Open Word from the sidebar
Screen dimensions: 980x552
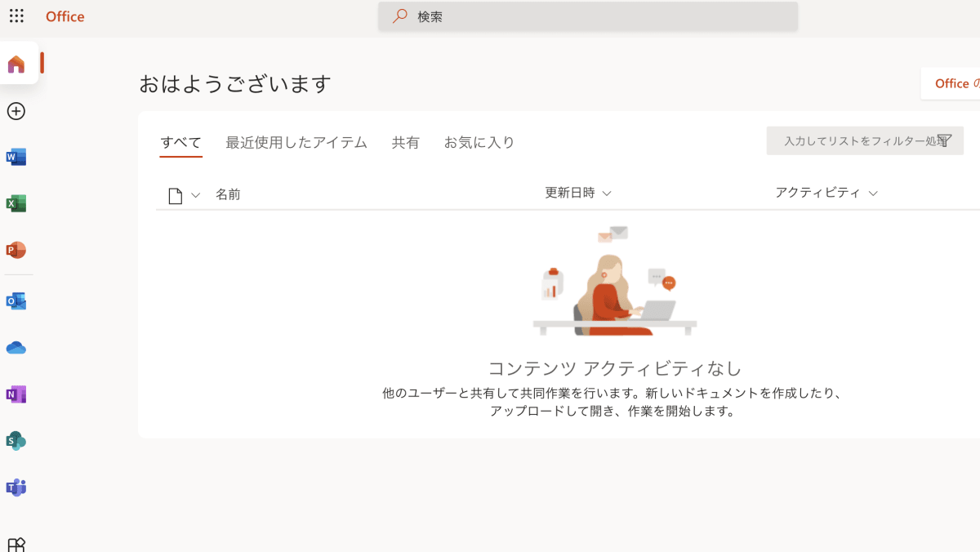[16, 158]
